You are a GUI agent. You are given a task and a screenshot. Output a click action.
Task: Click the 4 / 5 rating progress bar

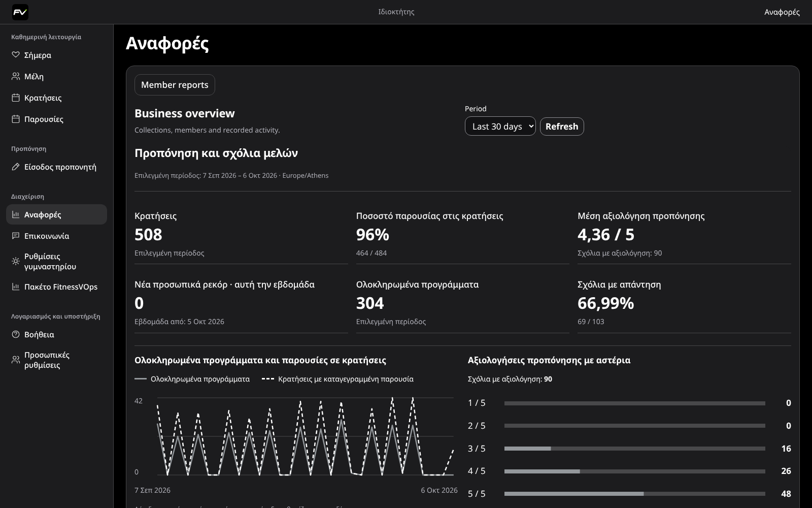coord(635,471)
